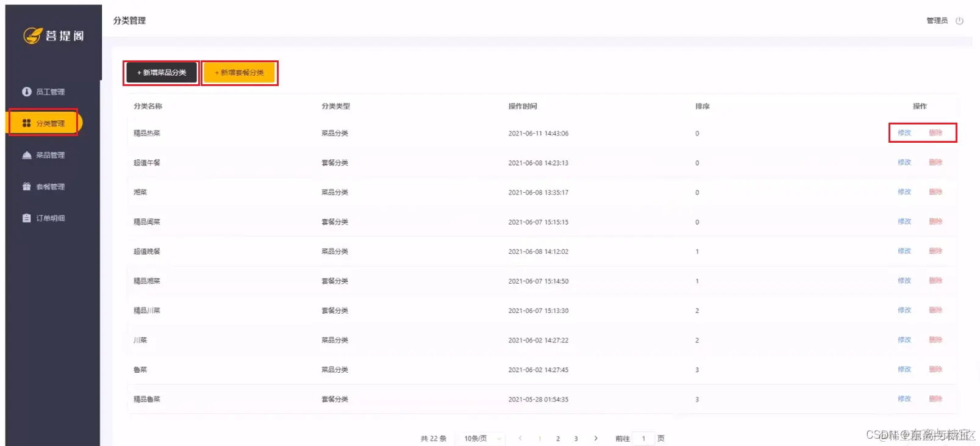Remove the 精品湘菜 category with 删除
The image size is (980, 446).
935,281
